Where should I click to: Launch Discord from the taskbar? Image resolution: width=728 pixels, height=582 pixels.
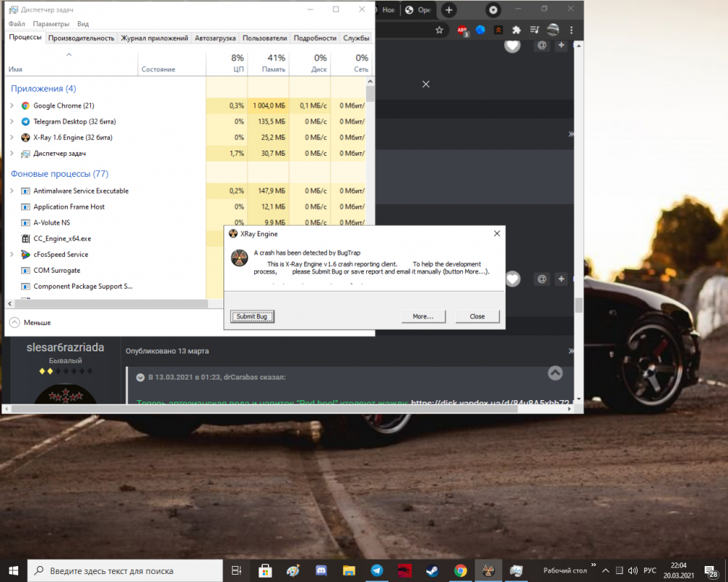(x=320, y=571)
